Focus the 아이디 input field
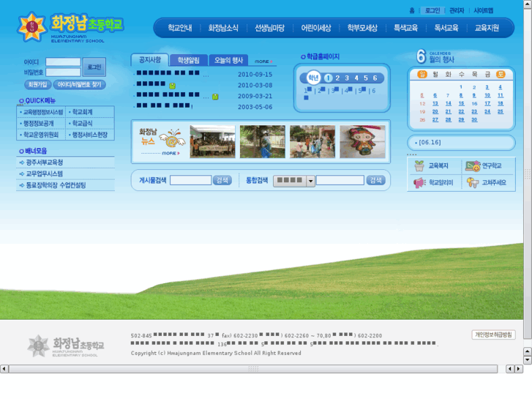This screenshot has height=399, width=532. click(x=63, y=61)
